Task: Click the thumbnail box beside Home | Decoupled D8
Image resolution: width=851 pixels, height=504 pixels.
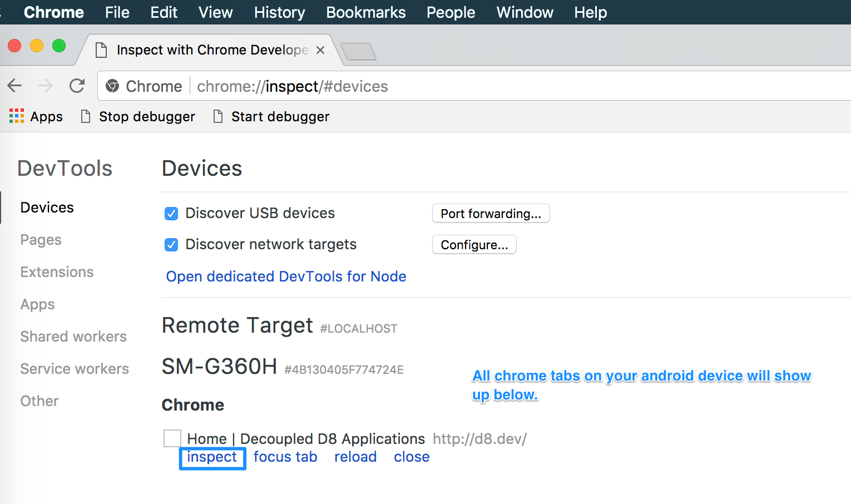Action: coord(172,438)
